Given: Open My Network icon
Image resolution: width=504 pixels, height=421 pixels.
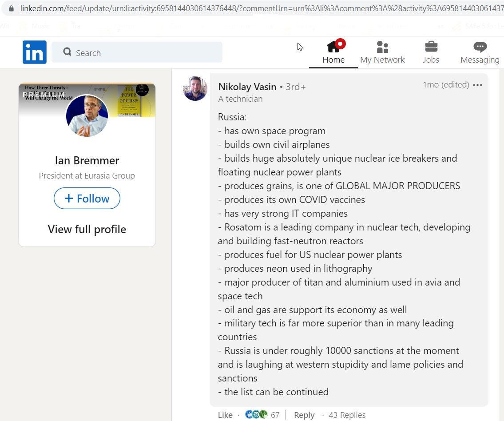Looking at the screenshot, I should [x=382, y=47].
